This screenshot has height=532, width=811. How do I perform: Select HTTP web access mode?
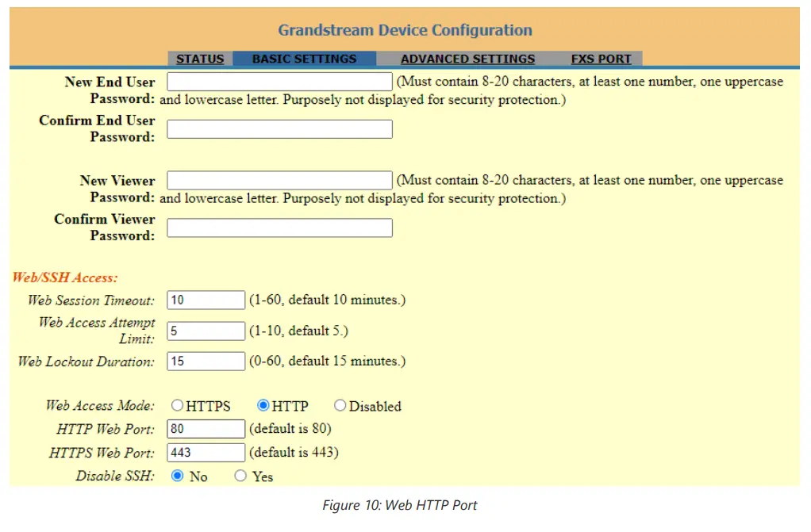coord(263,405)
